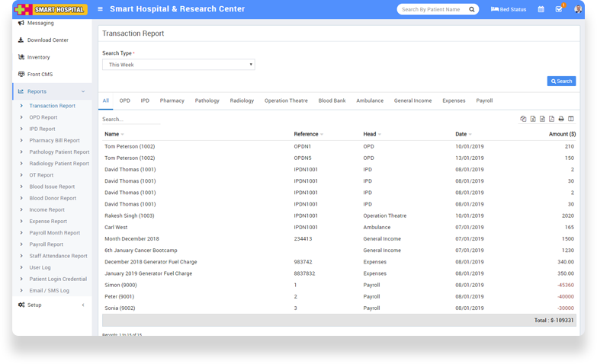Open Bed Status link
This screenshot has width=597, height=364.
[509, 9]
